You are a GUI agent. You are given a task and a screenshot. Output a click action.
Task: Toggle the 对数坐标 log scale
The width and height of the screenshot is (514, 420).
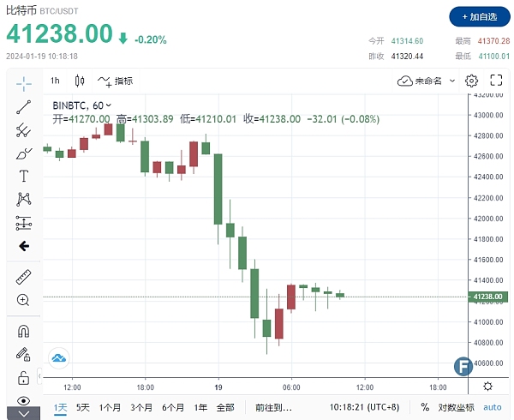click(457, 407)
